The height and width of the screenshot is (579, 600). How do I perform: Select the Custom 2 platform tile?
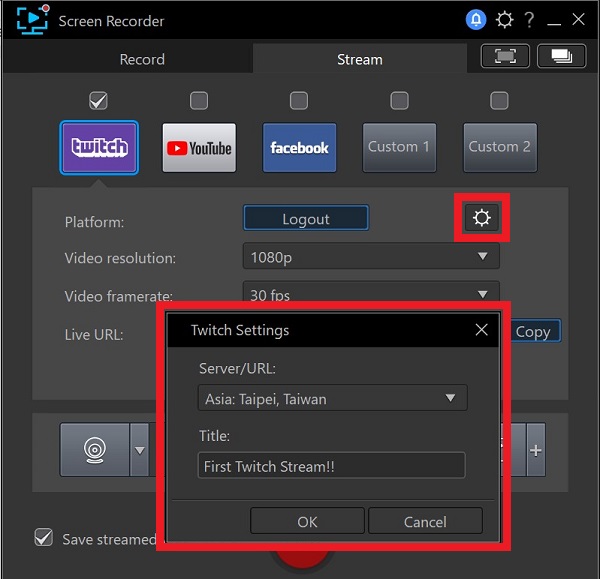500,147
